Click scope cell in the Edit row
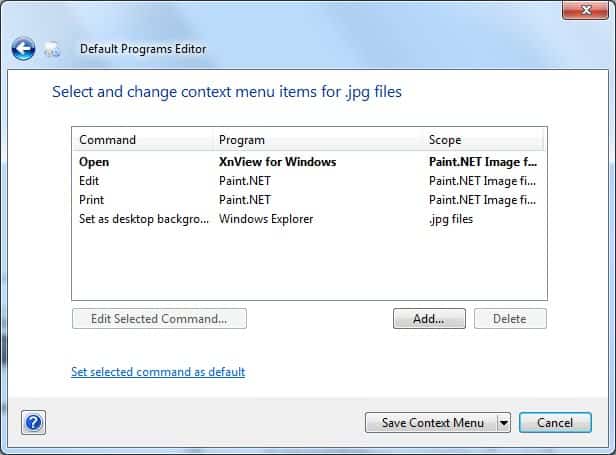616x455 pixels. click(x=482, y=181)
